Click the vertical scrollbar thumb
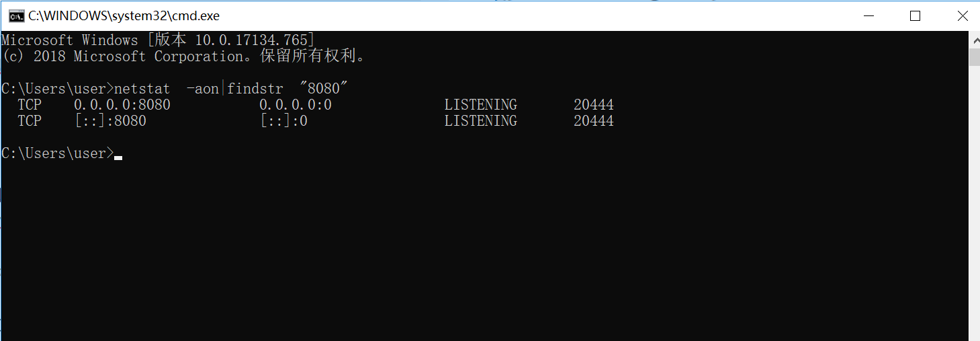This screenshot has width=980, height=341. (974, 57)
